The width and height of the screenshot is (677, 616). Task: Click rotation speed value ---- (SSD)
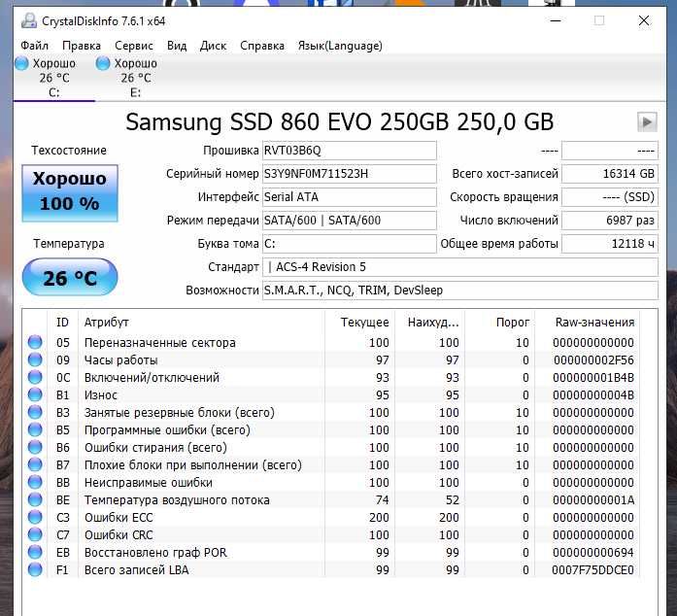pos(610,197)
